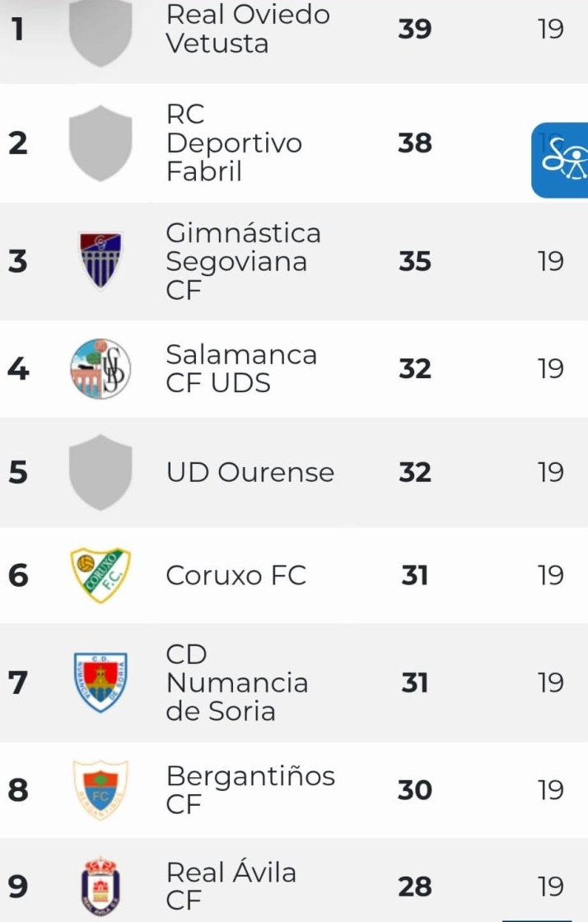Viewport: 588px width, 922px height.
Task: Click the Gimnástica Segoviana CF crest
Action: click(100, 260)
